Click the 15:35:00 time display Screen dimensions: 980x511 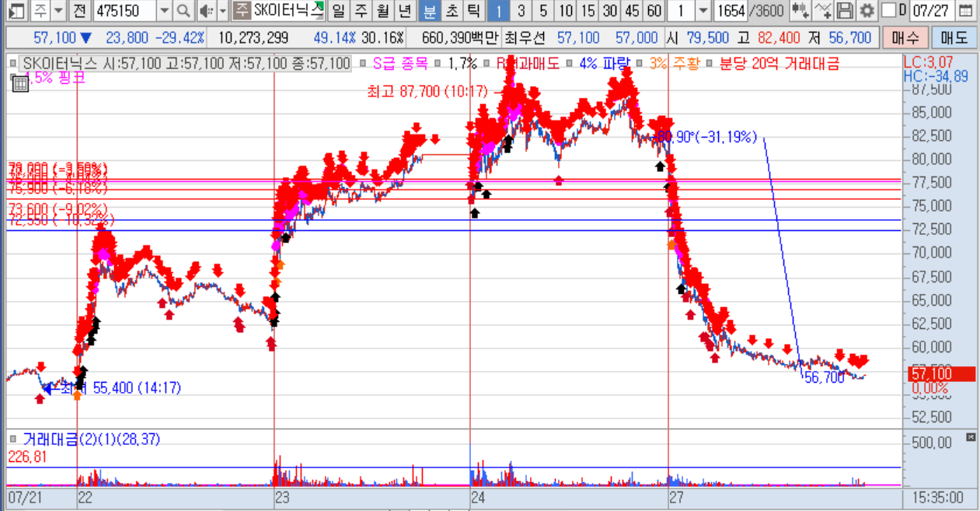[x=937, y=498]
